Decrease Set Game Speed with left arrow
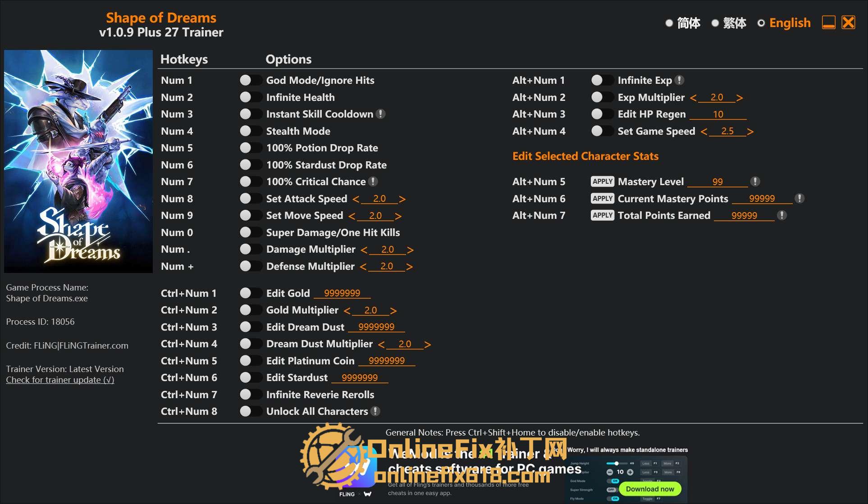The height and width of the screenshot is (504, 868). click(x=704, y=132)
